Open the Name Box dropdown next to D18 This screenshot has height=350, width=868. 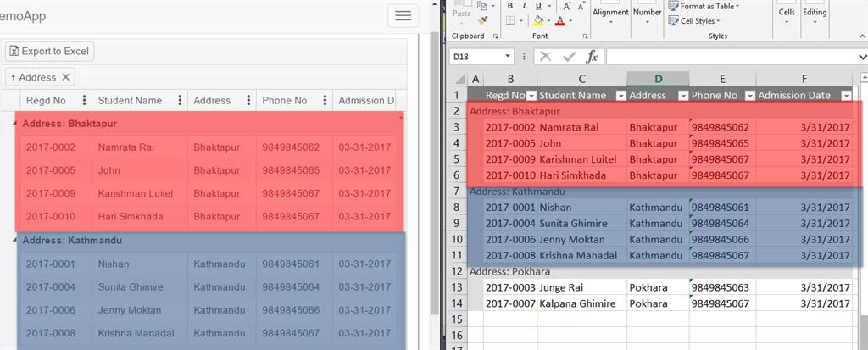click(509, 57)
